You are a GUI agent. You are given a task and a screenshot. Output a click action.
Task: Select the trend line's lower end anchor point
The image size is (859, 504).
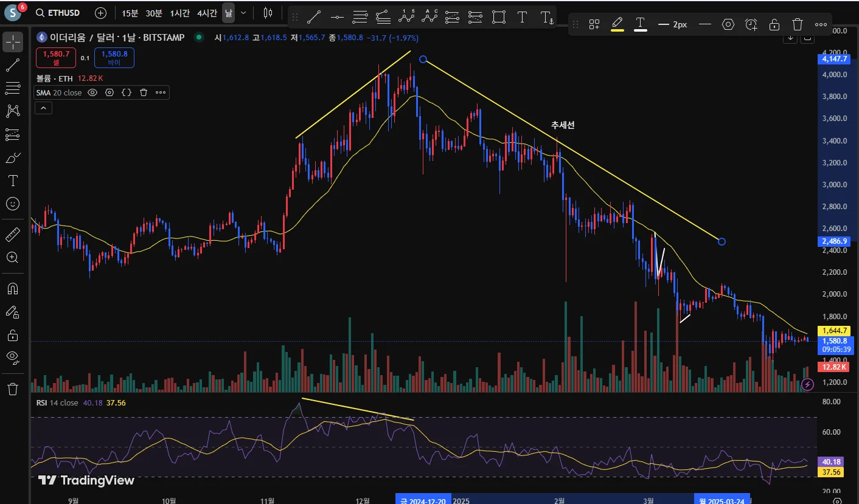pos(722,241)
